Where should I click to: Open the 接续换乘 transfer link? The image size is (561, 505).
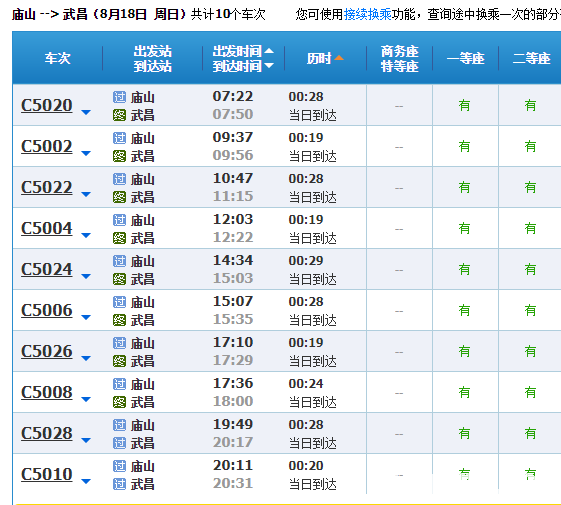pos(367,14)
